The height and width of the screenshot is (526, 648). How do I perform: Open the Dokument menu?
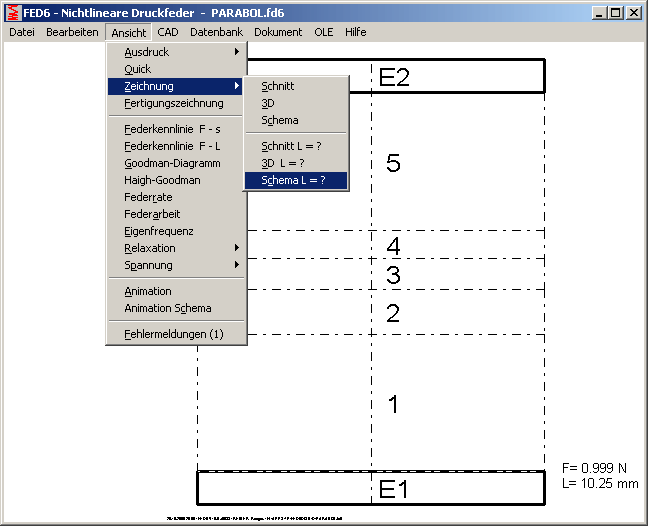[x=278, y=32]
